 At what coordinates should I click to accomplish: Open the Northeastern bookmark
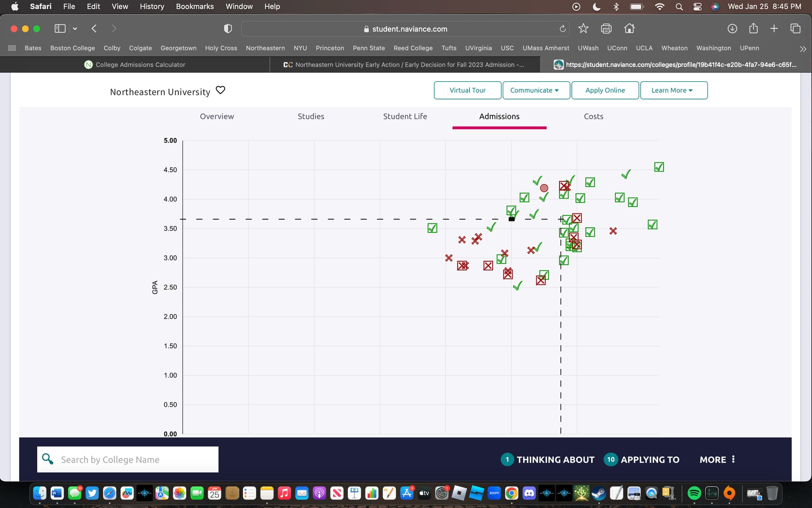click(x=265, y=48)
